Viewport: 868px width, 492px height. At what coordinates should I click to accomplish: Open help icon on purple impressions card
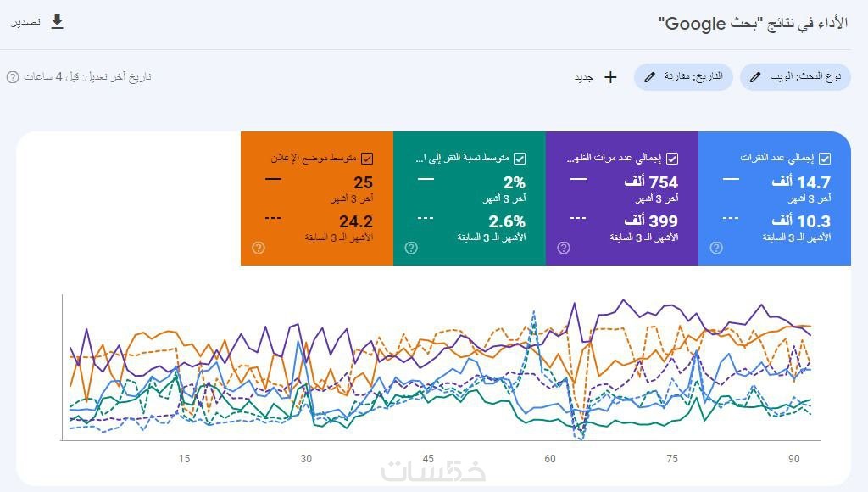point(564,248)
